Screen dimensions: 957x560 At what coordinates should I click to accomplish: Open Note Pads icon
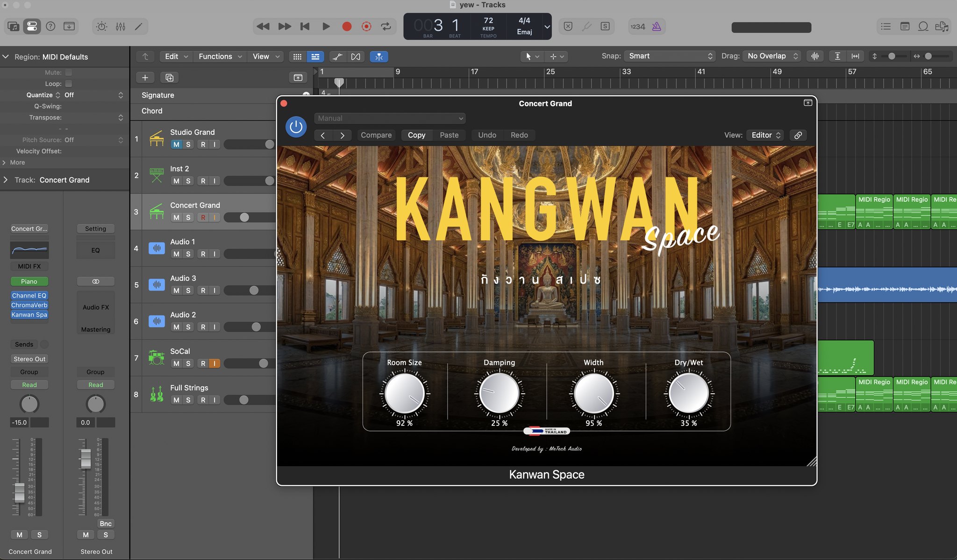tap(905, 27)
